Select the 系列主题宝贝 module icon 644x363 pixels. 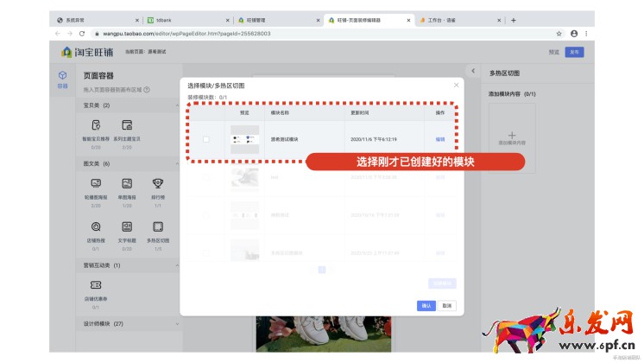coord(127,125)
